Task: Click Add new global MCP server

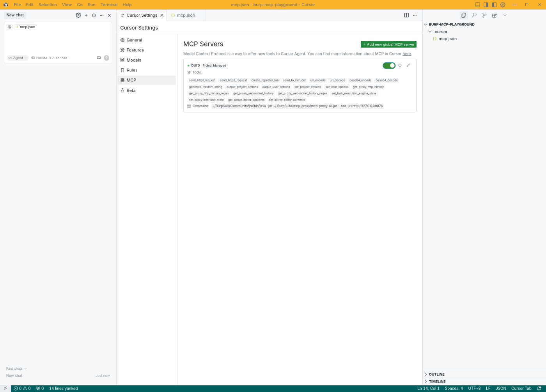Action: [x=388, y=44]
